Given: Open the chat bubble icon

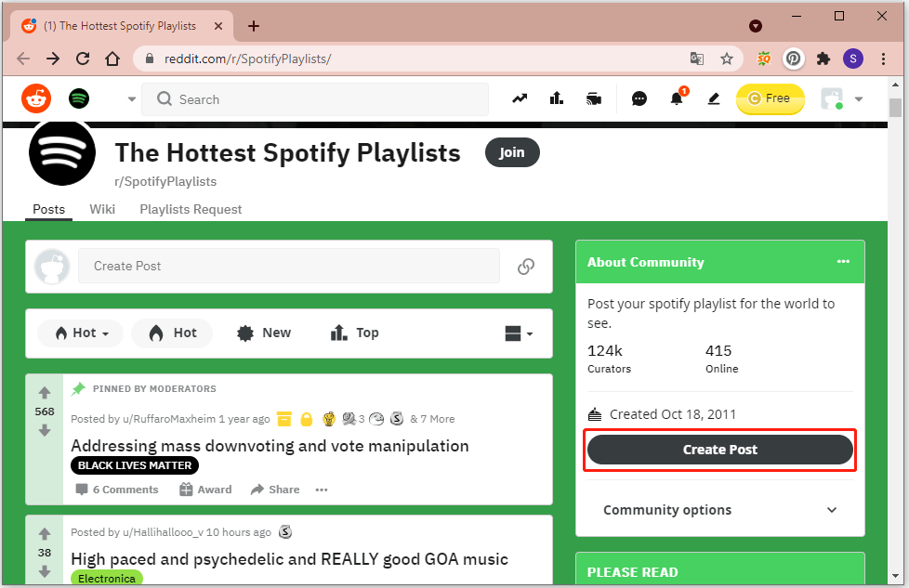Looking at the screenshot, I should click(639, 99).
